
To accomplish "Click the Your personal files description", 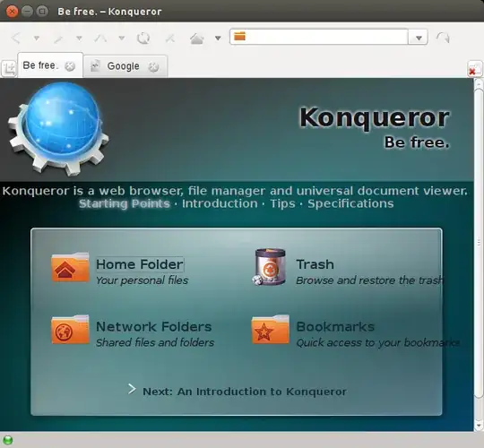I will [142, 280].
